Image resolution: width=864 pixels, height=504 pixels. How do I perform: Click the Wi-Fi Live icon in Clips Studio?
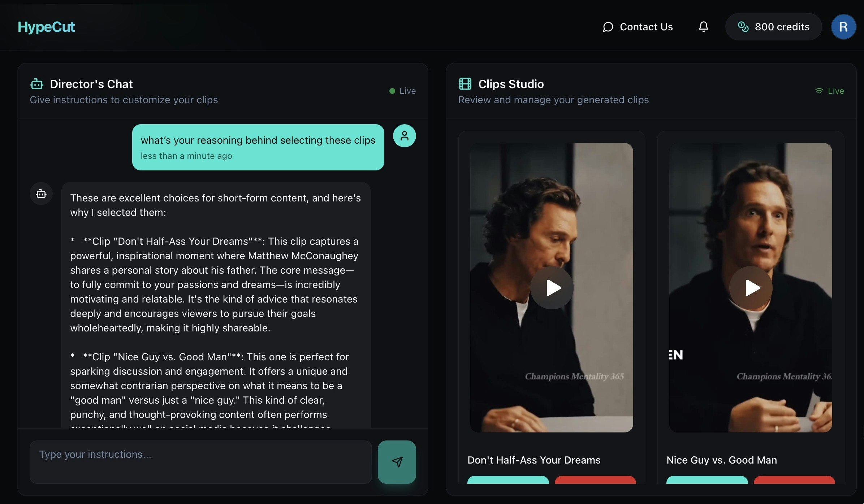point(818,91)
